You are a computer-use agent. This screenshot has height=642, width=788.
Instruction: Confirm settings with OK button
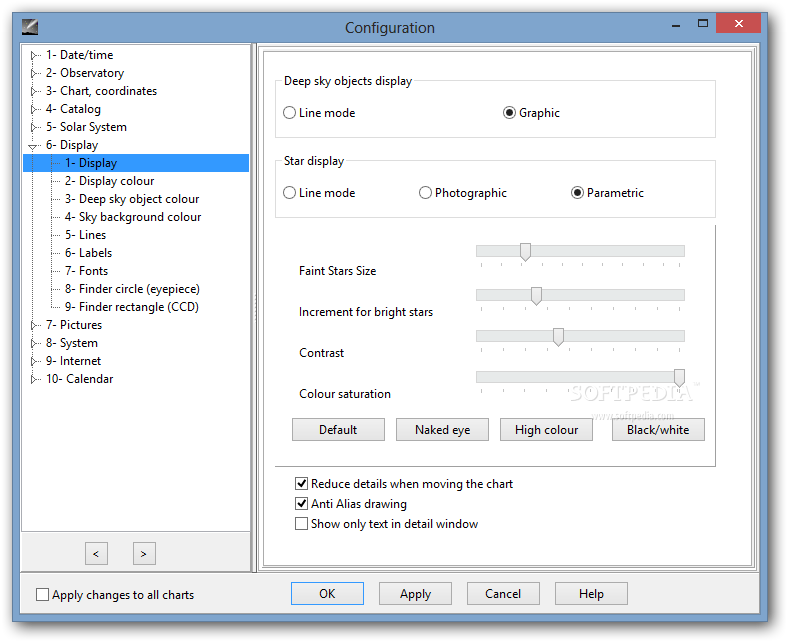click(327, 594)
